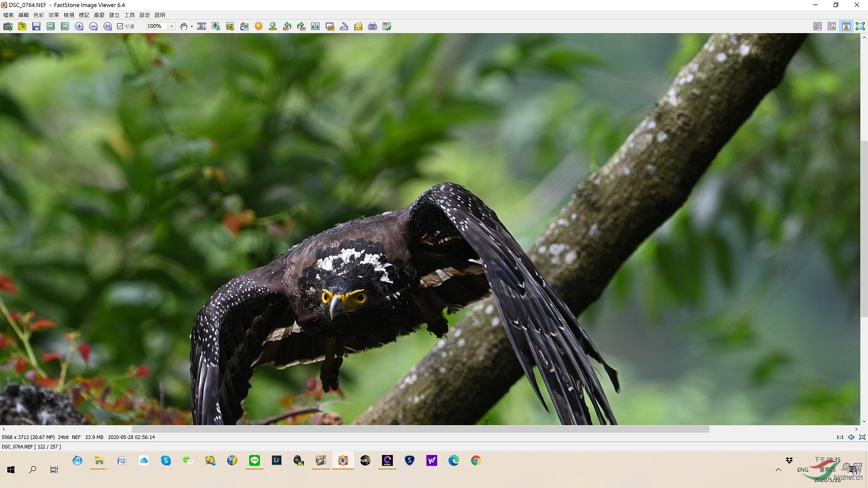868x488 pixels.
Task: Switch to browser with preview layout
Action: 832,26
